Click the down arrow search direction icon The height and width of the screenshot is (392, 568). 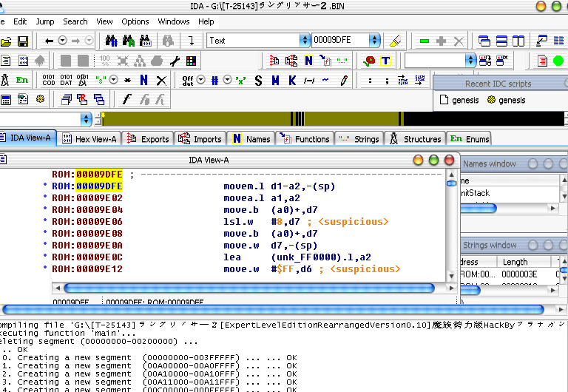tap(192, 41)
